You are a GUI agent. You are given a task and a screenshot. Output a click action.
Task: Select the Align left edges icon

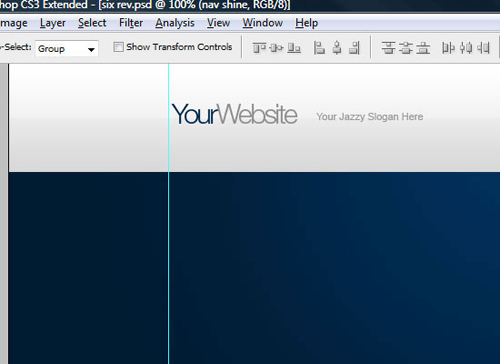[x=319, y=48]
